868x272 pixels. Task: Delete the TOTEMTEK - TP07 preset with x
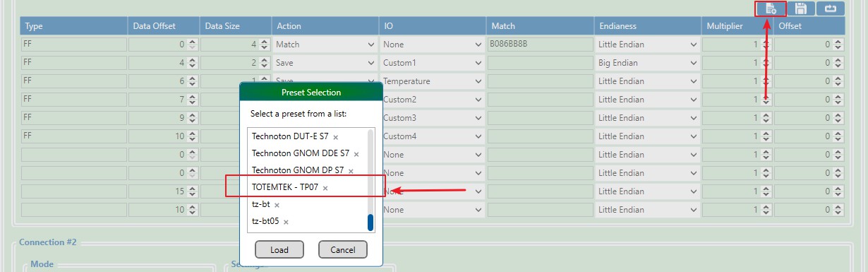[x=325, y=188]
